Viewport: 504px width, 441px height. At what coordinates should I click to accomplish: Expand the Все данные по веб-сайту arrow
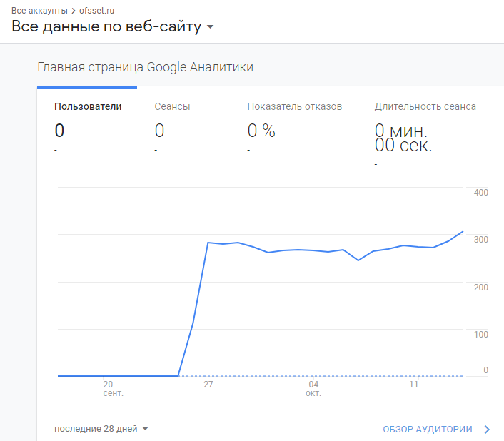(211, 28)
